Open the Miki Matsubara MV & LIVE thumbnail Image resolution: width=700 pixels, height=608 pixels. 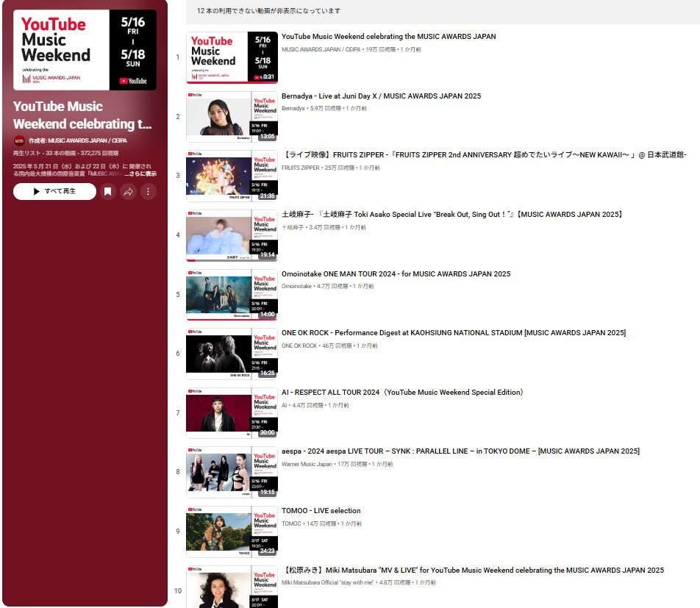pyautogui.click(x=232, y=587)
